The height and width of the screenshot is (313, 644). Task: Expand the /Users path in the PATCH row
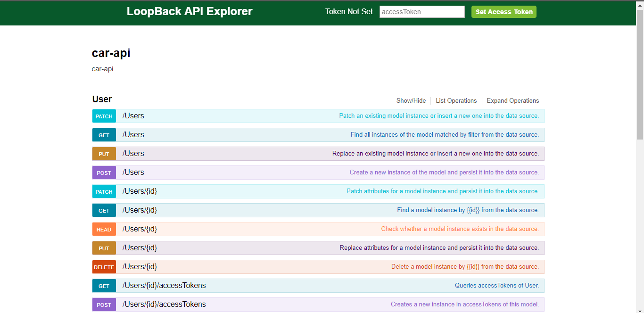coord(133,116)
